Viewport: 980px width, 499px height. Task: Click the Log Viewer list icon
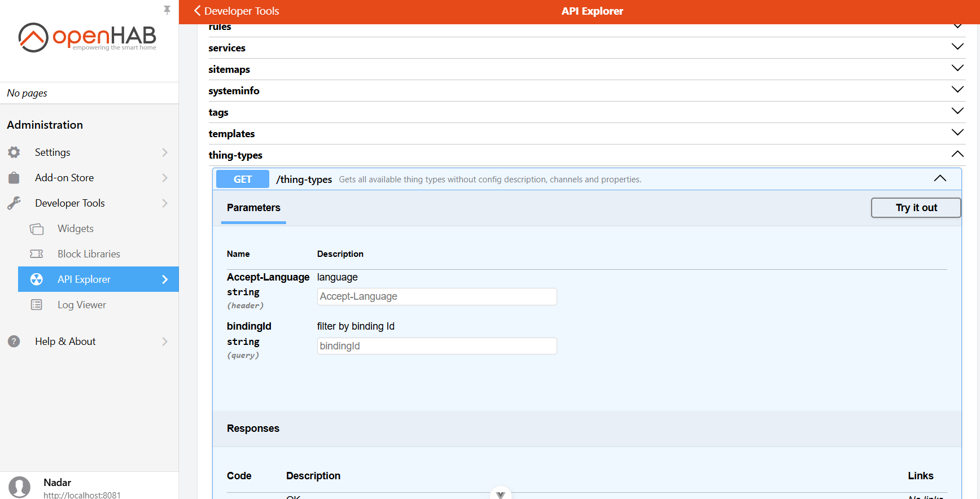pyautogui.click(x=37, y=305)
